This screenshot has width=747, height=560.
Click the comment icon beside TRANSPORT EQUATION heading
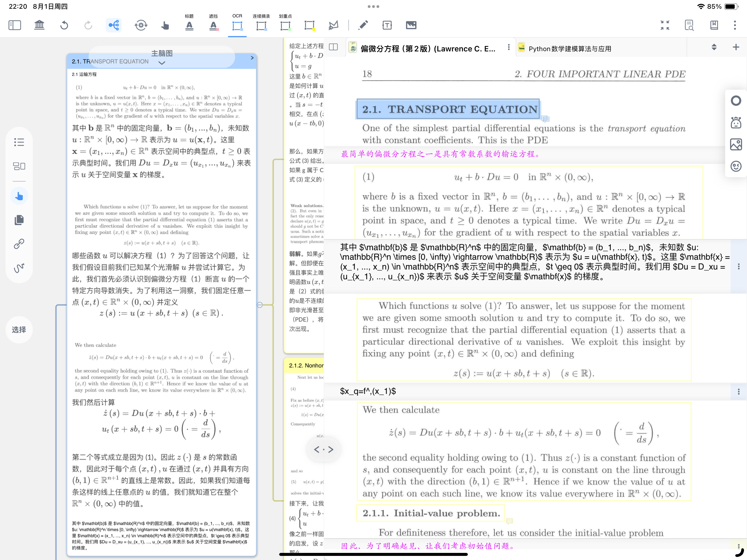point(545,119)
